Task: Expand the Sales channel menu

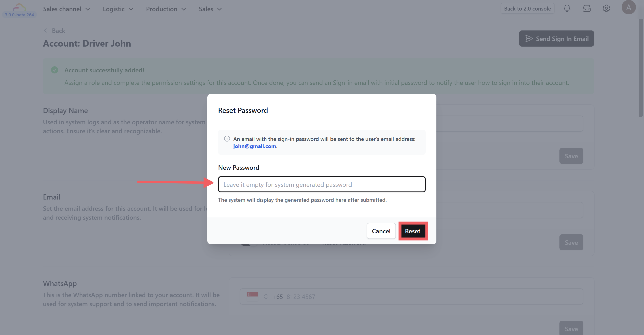Action: (66, 9)
